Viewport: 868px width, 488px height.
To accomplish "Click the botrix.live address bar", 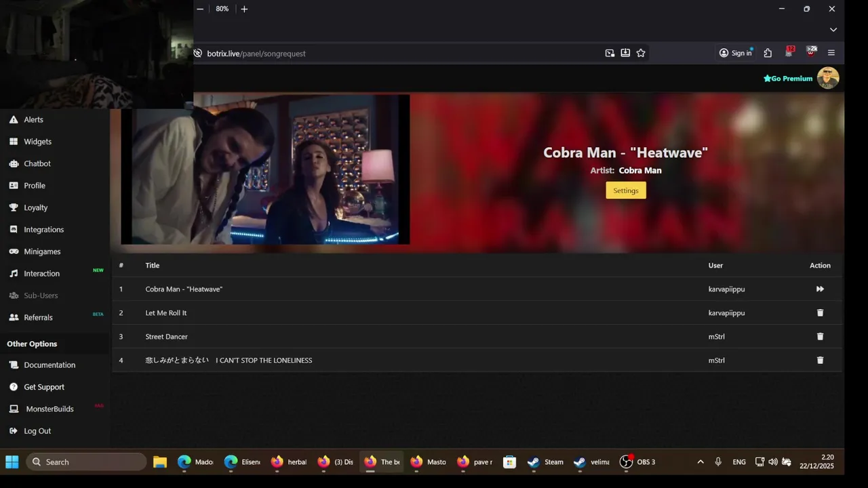I will 400,54.
